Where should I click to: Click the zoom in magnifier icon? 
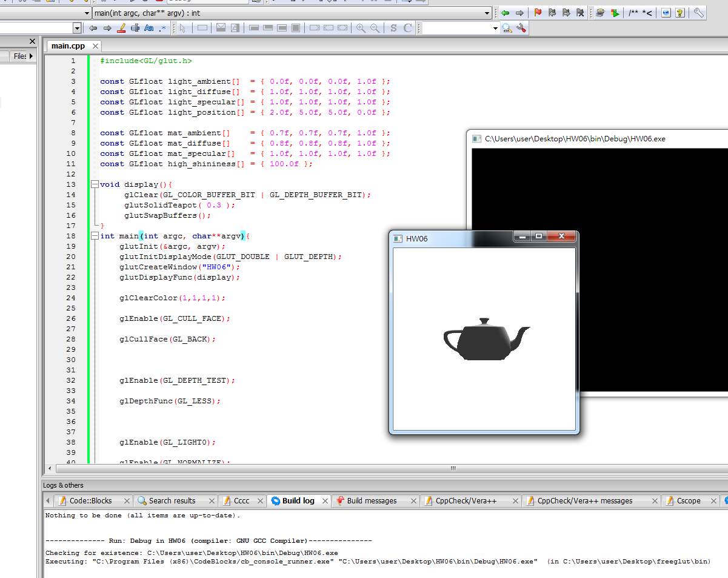[361, 28]
